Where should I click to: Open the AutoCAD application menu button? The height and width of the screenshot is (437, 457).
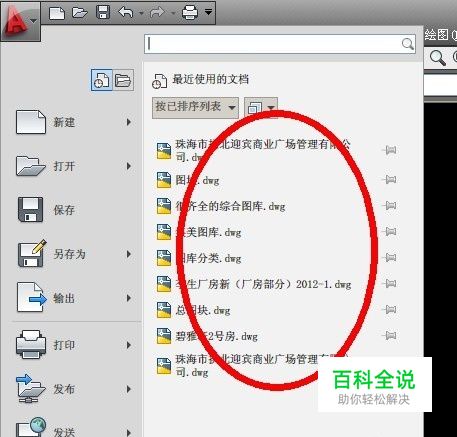coord(20,21)
